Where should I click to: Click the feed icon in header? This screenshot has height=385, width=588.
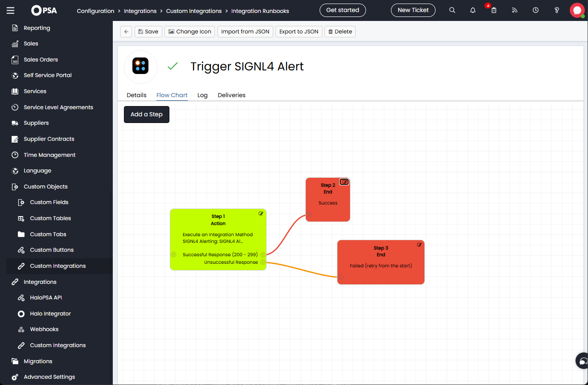514,10
